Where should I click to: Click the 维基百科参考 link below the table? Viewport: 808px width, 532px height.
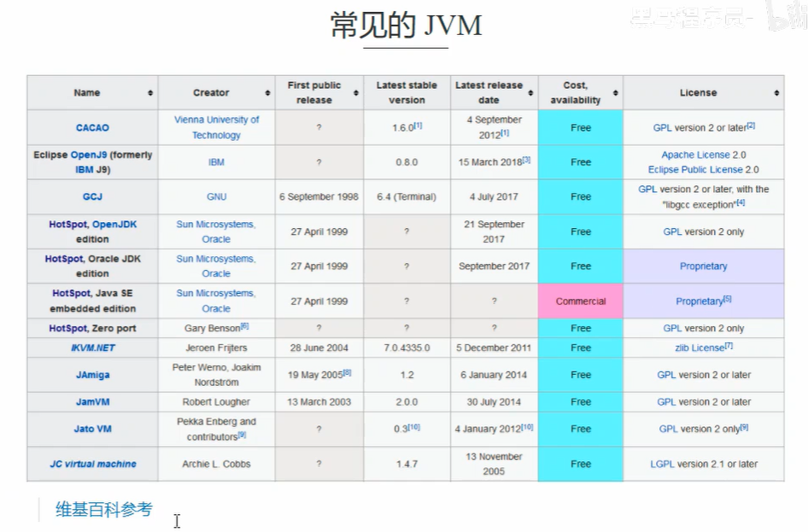[102, 507]
